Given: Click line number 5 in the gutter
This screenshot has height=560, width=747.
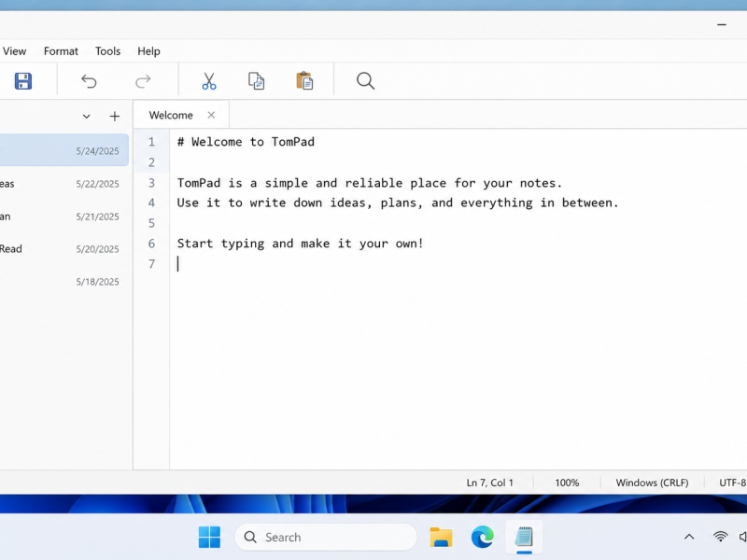Looking at the screenshot, I should point(151,223).
